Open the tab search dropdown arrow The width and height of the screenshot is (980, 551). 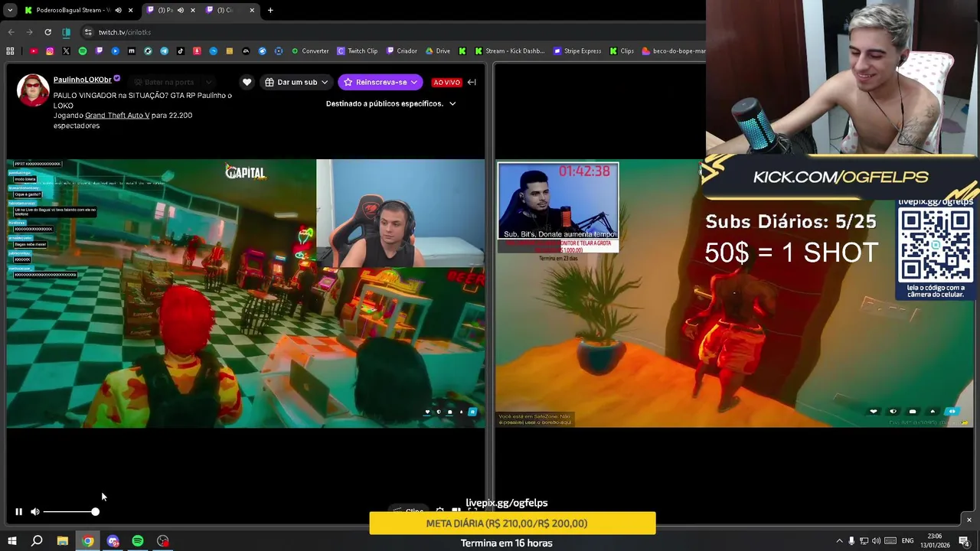point(10,10)
